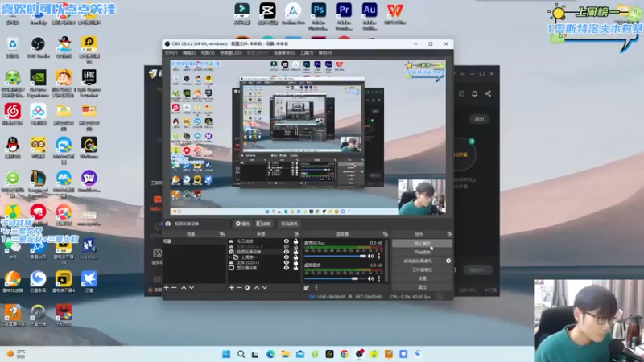Toggle visibility eye of 显示器采集 source
This screenshot has width=644, height=362.
tap(287, 268)
